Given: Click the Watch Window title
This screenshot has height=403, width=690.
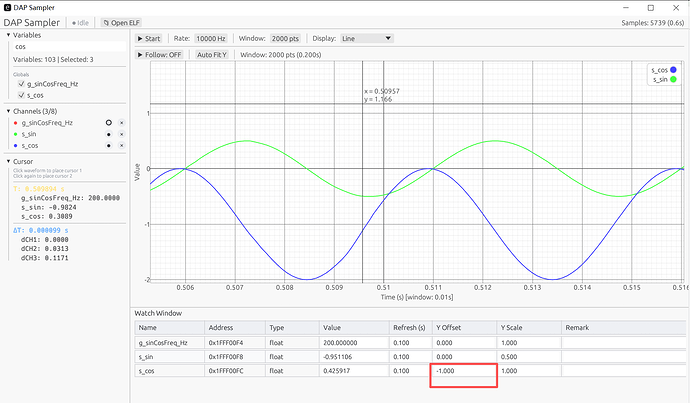Looking at the screenshot, I should click(158, 313).
